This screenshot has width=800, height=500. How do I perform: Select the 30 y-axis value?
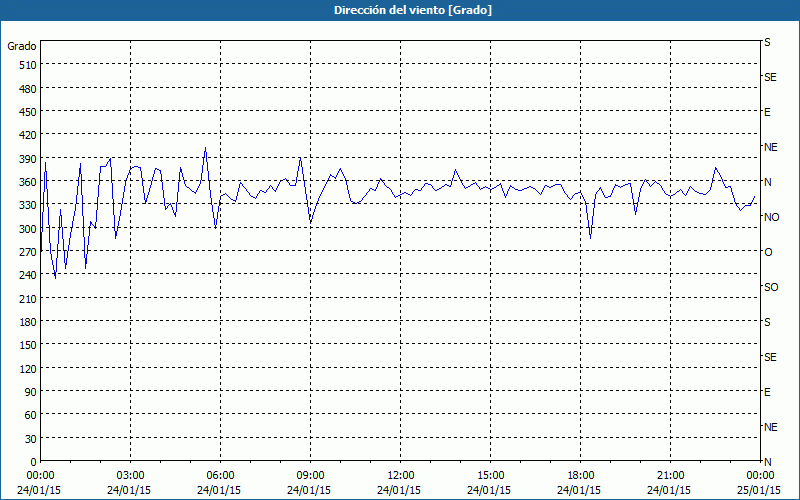(x=31, y=438)
